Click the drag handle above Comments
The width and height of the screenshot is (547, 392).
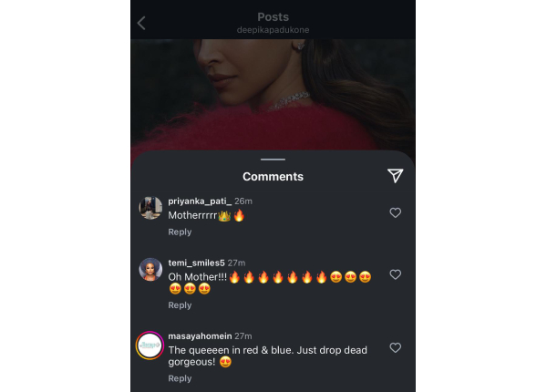273,160
